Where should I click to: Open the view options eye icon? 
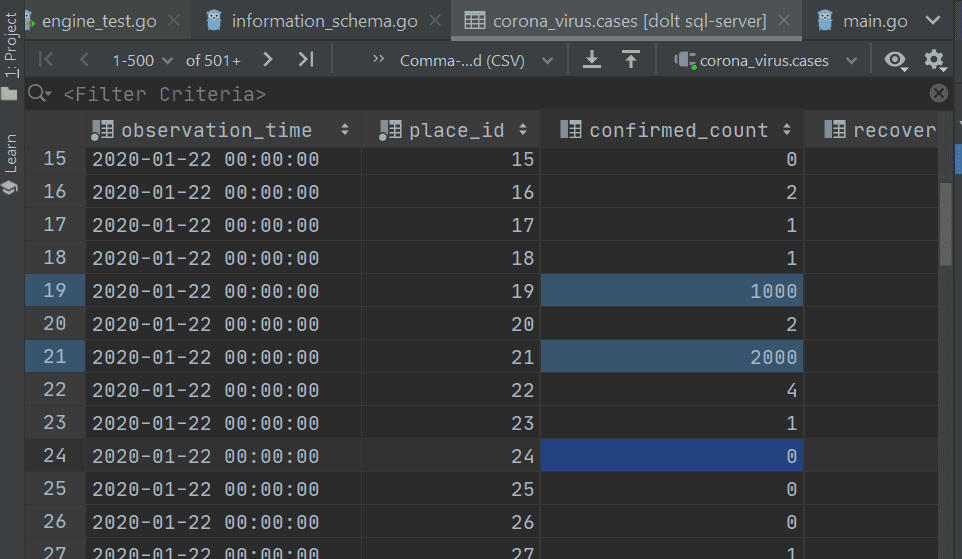point(896,60)
